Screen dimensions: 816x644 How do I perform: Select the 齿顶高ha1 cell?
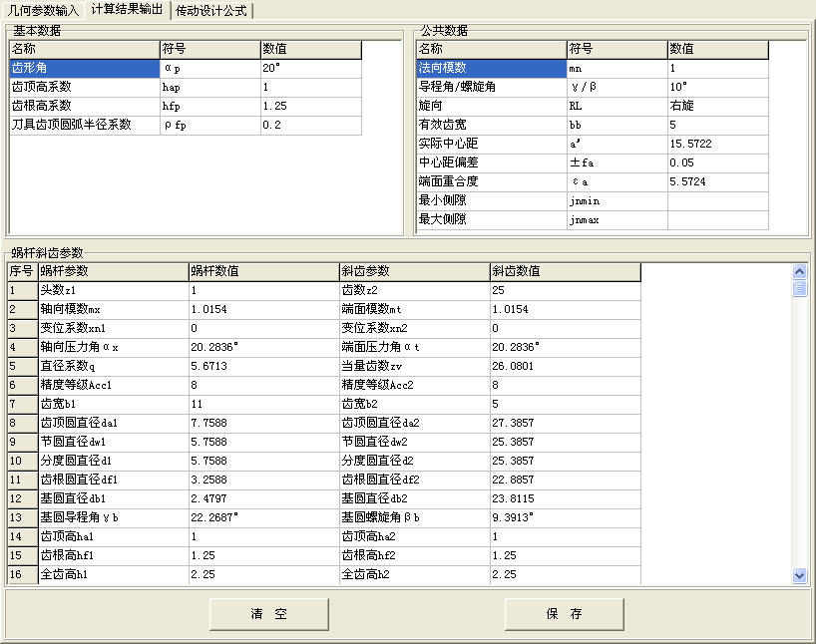click(114, 537)
